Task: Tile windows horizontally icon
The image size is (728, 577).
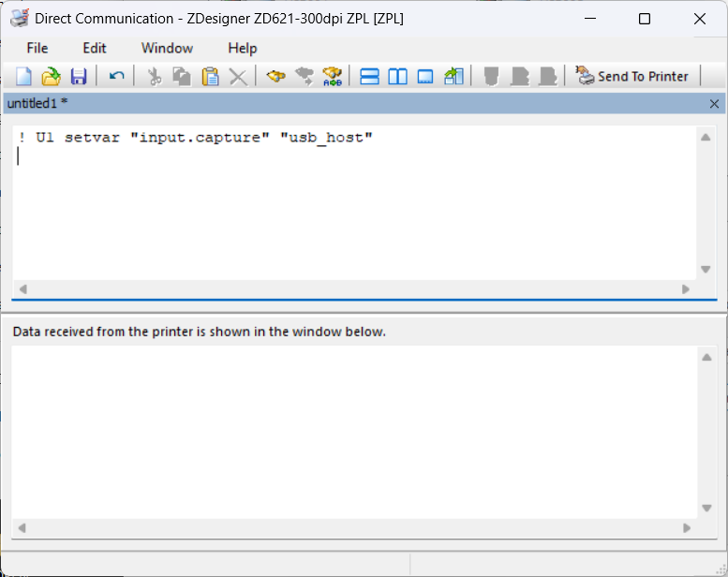Action: pyautogui.click(x=369, y=76)
